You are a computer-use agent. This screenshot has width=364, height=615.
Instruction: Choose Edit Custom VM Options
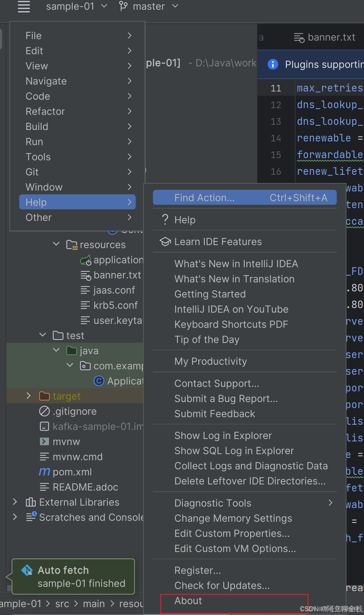245,548
